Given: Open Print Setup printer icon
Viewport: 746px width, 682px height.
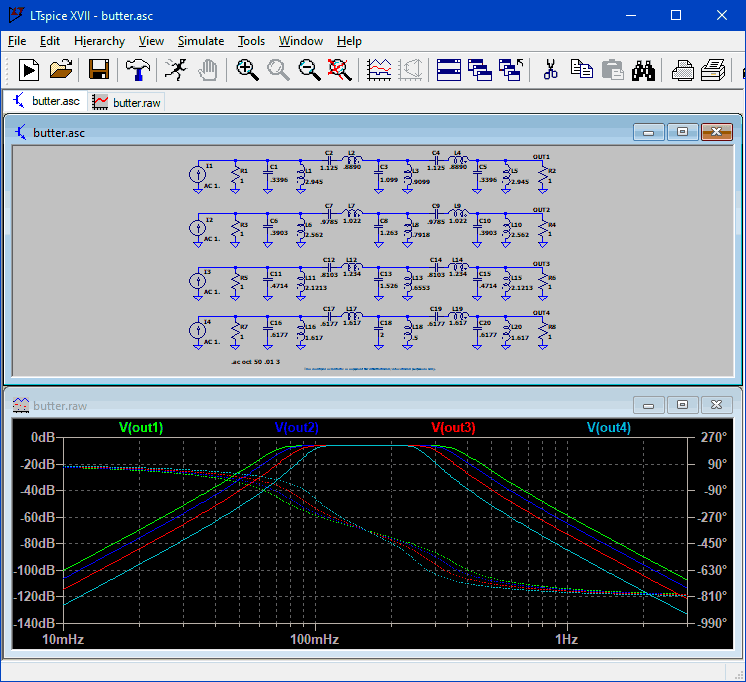Looking at the screenshot, I should pos(683,70).
